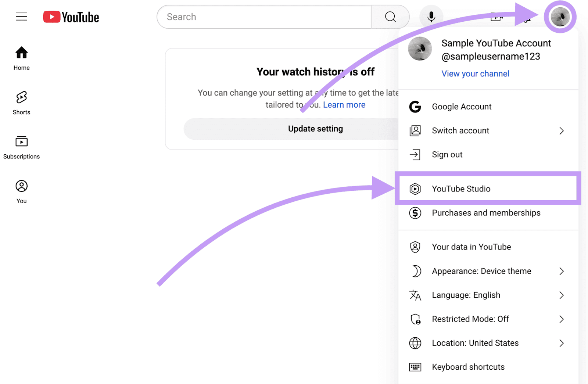
Task: Open the Learn more link
Action: click(344, 105)
